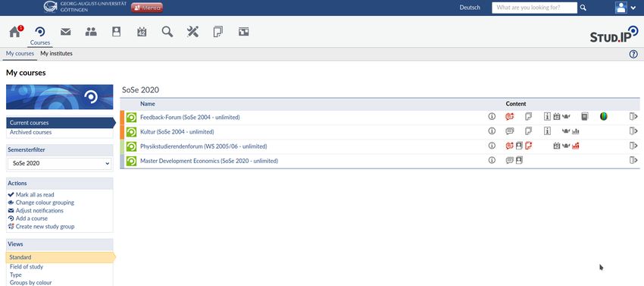Open Feedback-Forum literature book icon
This screenshot has width=644, height=286.
585,117
